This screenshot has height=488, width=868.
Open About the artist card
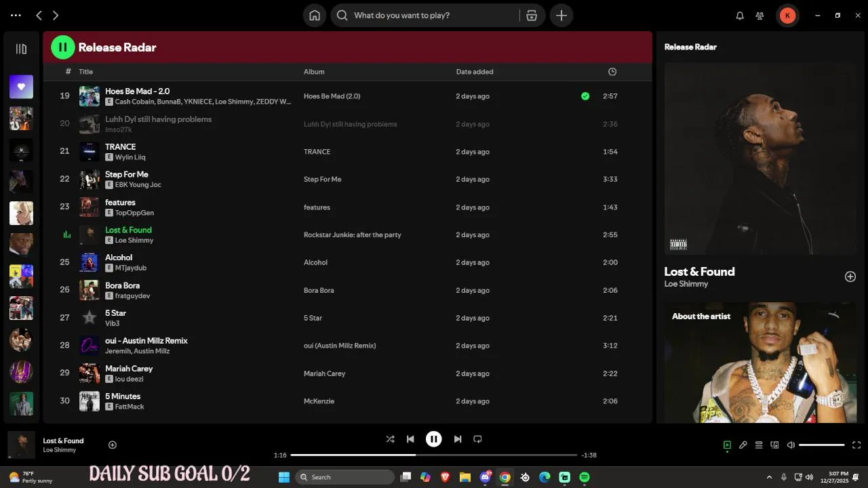pos(760,363)
